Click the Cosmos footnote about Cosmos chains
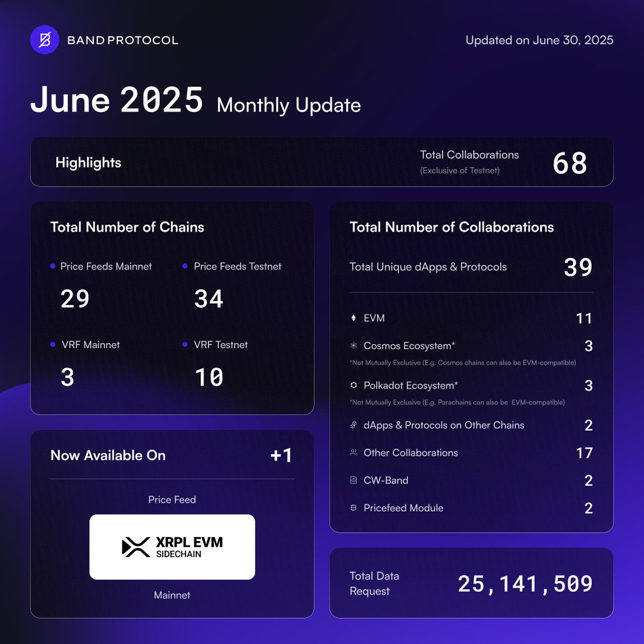Screen dimensions: 644x644 tap(463, 363)
